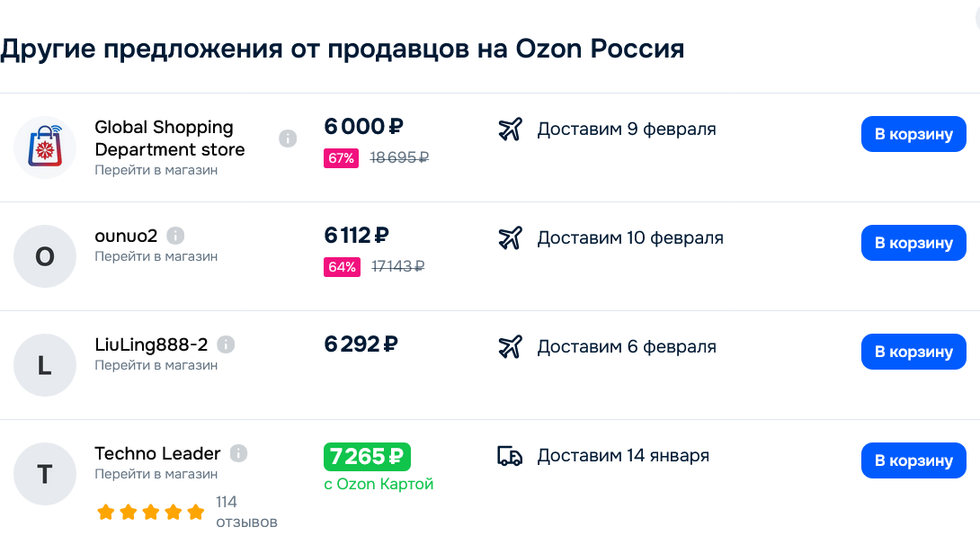
Task: Open Перейти в магазин under ounuo2
Action: tap(156, 256)
